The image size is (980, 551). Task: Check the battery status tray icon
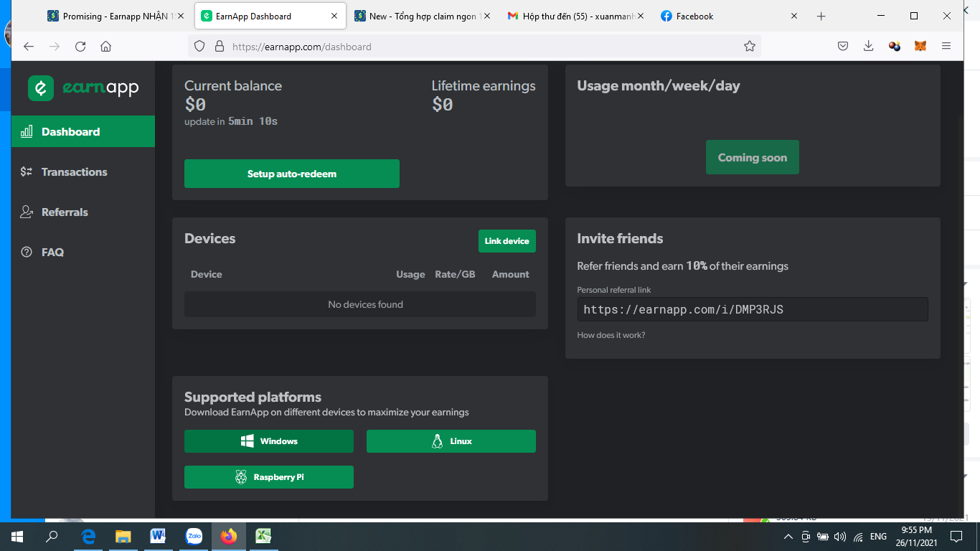click(x=823, y=537)
